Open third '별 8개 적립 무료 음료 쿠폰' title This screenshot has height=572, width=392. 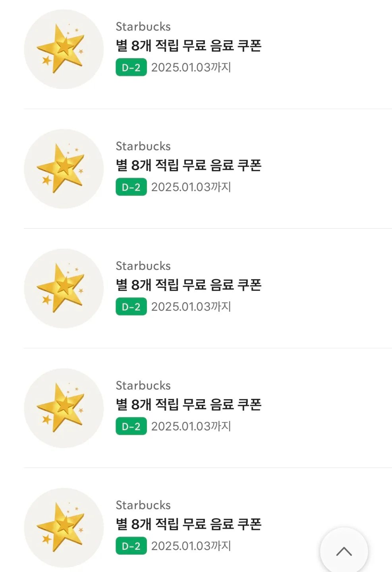click(189, 285)
